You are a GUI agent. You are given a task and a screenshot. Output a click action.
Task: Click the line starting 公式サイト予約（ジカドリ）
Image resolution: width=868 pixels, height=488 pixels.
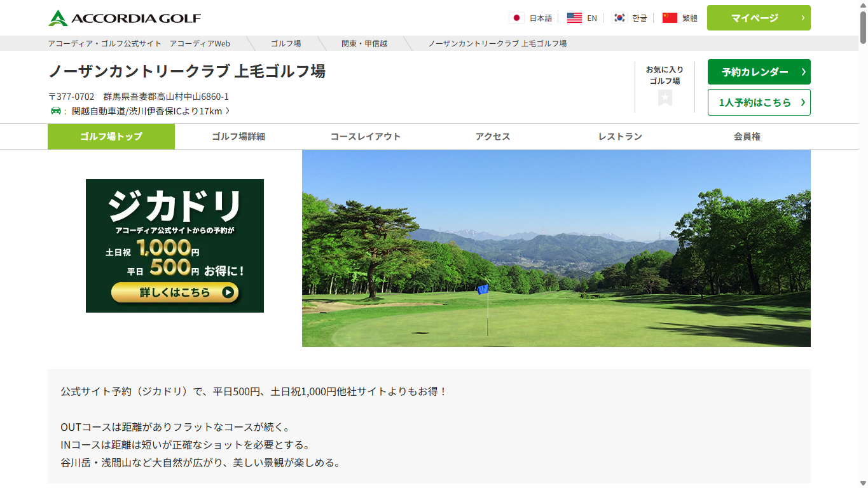click(x=254, y=391)
